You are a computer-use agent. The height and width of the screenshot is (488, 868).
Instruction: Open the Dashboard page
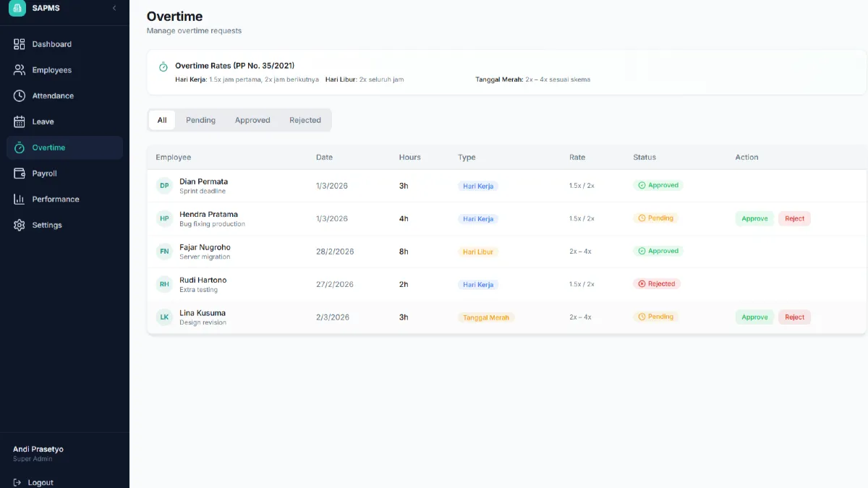(64, 44)
